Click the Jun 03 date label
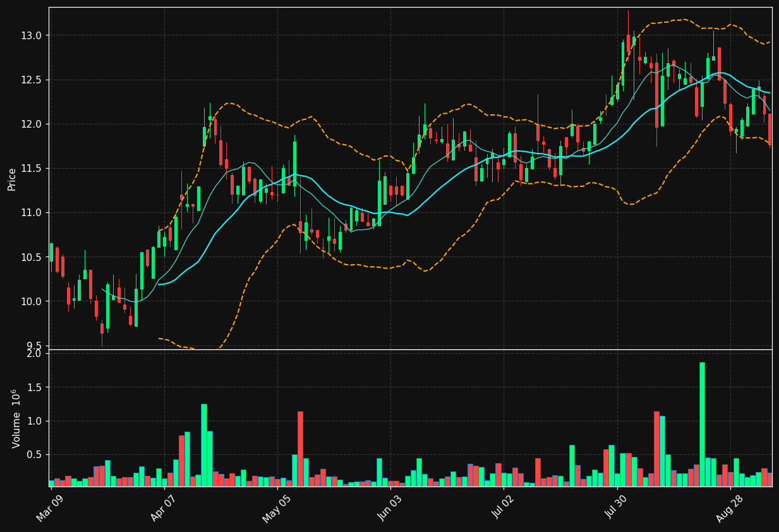Screen dimensions: 779x532 [389, 507]
